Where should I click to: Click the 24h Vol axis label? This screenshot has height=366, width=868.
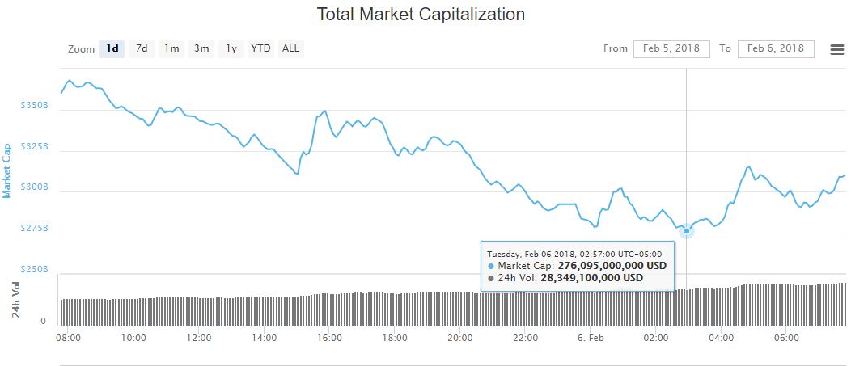[x=16, y=300]
